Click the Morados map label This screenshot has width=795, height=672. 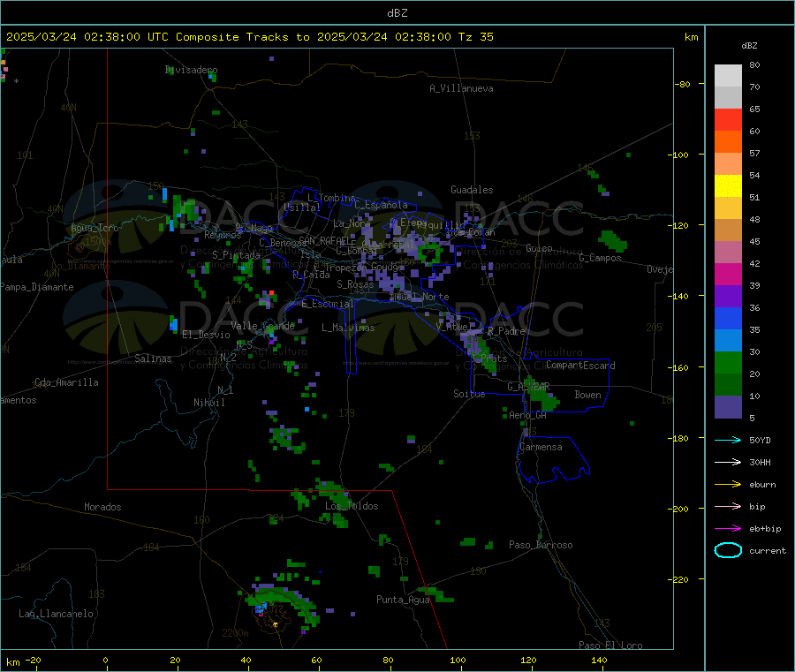(102, 507)
